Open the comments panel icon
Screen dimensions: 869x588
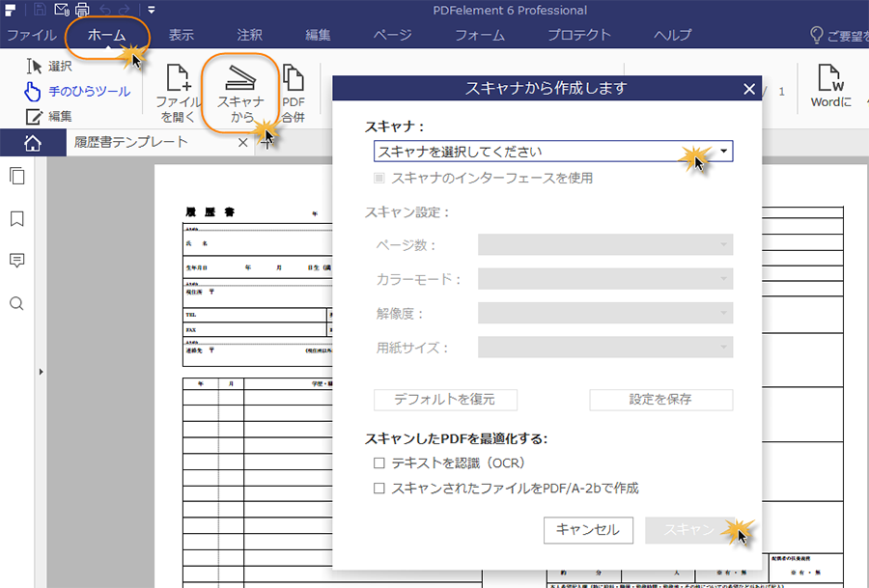17,261
